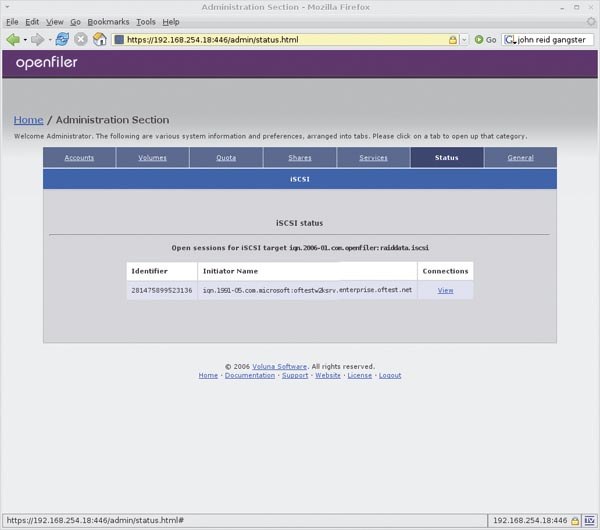Expand the URL history dropdown
Viewport: 600px width, 530px height.
click(464, 40)
